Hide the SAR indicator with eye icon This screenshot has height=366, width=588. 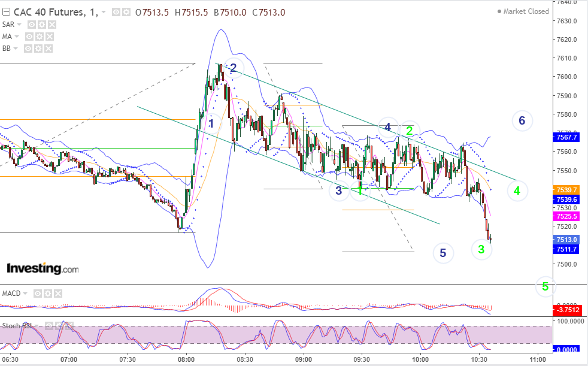pos(32,25)
